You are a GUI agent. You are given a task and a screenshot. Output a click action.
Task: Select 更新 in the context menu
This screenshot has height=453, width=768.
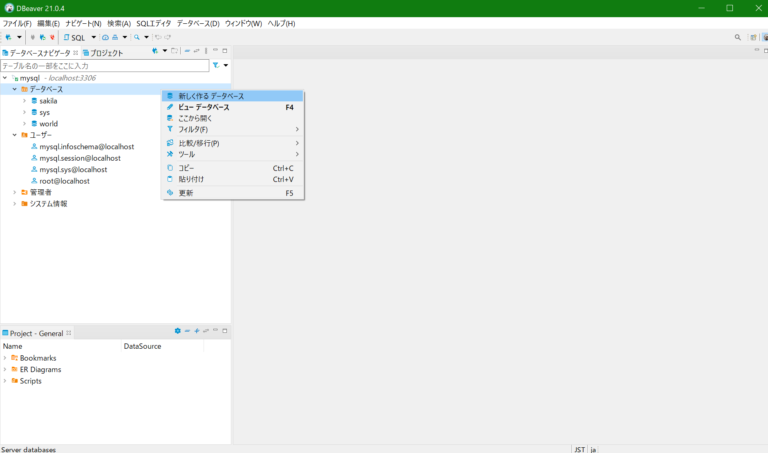click(186, 193)
